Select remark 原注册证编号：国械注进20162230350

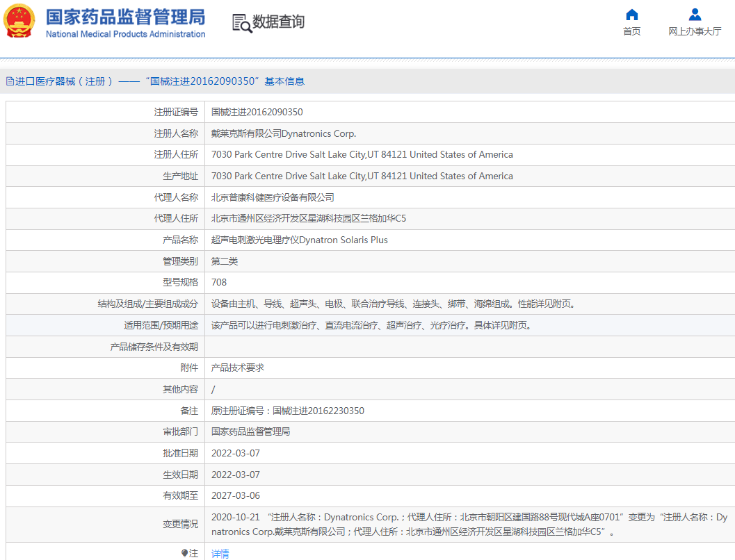click(288, 411)
